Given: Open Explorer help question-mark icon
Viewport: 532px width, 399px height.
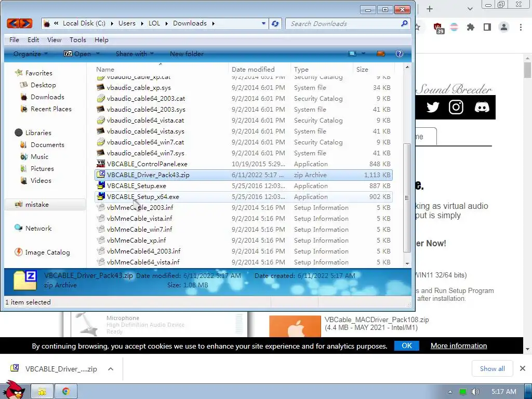Looking at the screenshot, I should 400,54.
